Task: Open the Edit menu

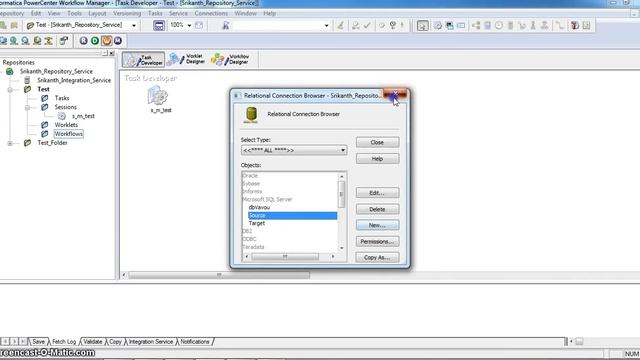Action: coord(36,13)
